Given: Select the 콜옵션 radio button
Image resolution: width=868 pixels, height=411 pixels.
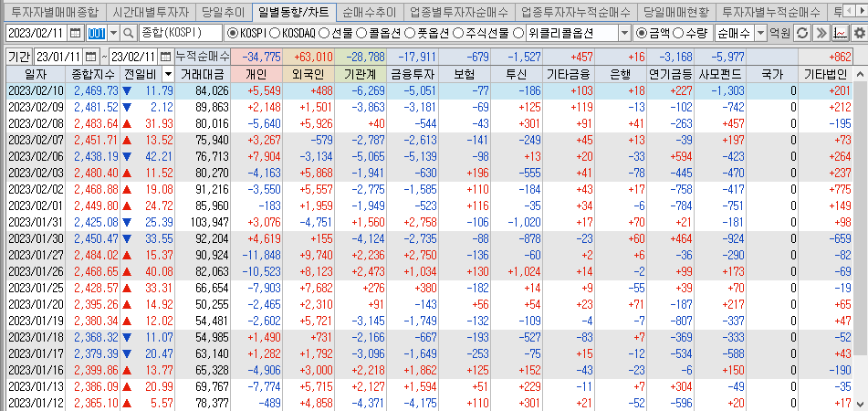Looking at the screenshot, I should [x=361, y=34].
